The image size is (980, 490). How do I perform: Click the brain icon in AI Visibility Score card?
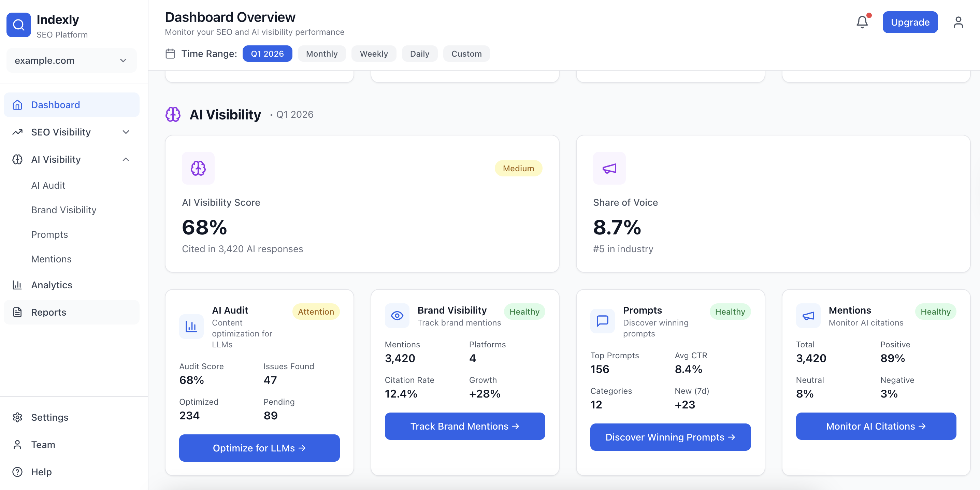198,168
